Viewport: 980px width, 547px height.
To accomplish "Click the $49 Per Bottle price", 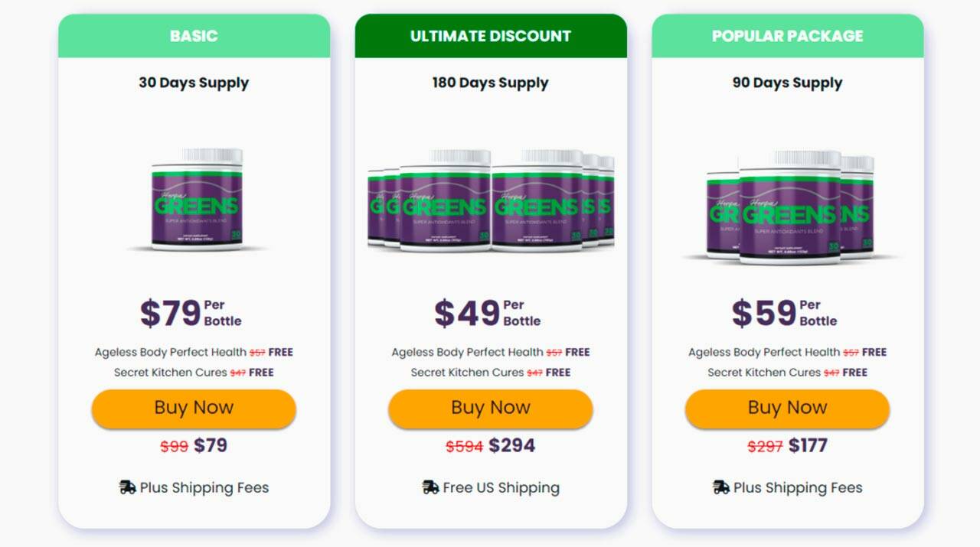I will 488,313.
